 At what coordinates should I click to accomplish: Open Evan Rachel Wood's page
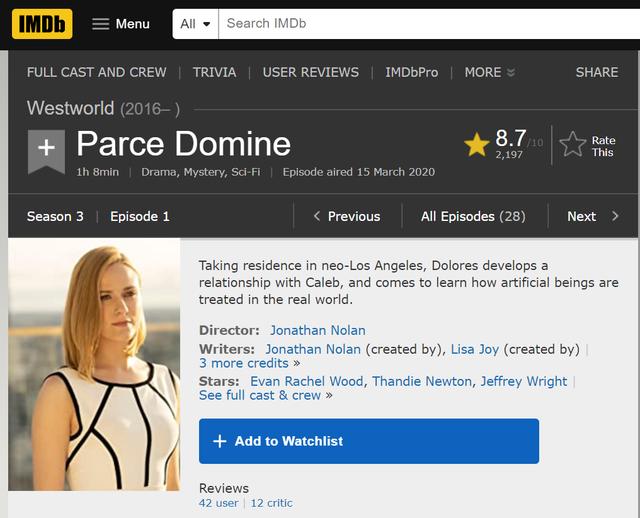pyautogui.click(x=307, y=381)
